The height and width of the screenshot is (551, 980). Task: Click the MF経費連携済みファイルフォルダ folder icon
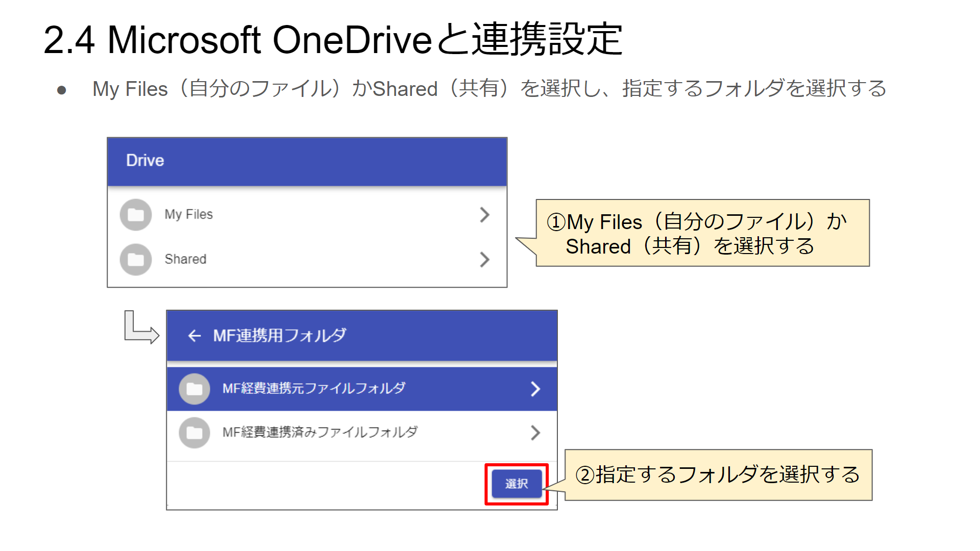[x=194, y=433]
